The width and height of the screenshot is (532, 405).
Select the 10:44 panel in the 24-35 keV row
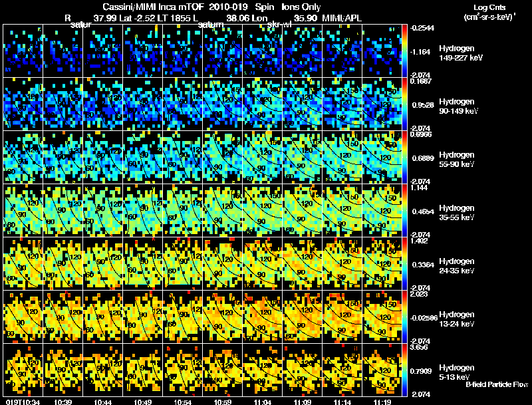coord(103,263)
